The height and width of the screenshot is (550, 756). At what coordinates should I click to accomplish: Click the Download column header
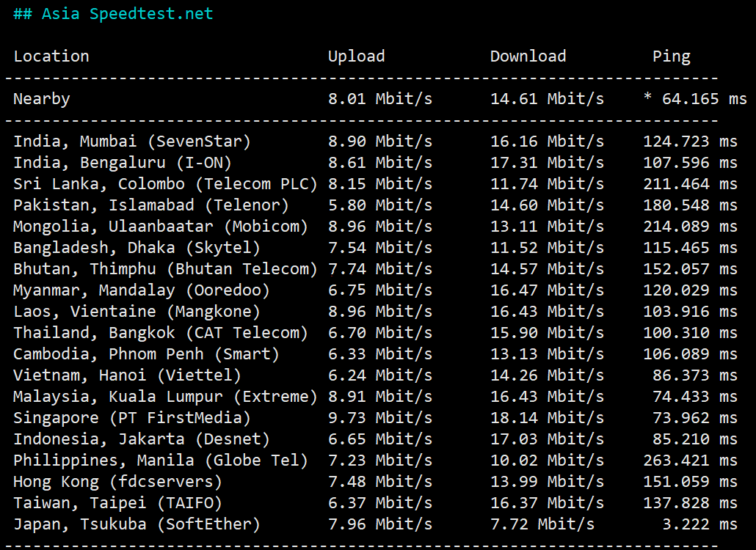click(x=528, y=56)
